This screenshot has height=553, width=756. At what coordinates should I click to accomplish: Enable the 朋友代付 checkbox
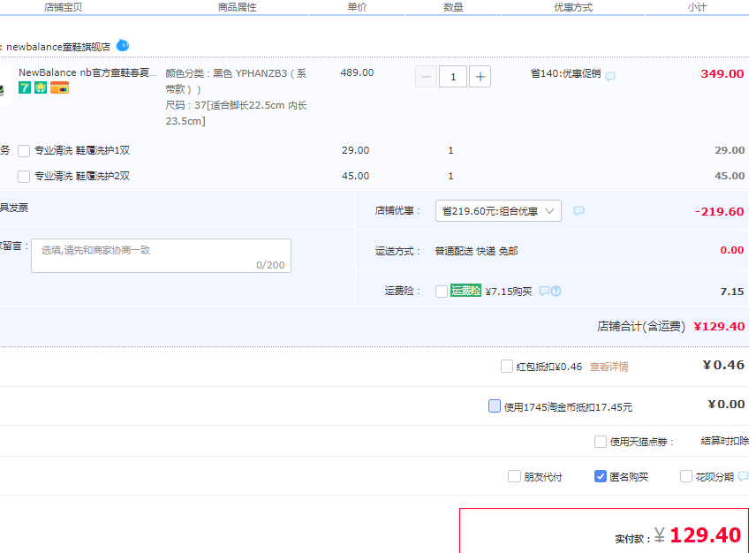click(x=514, y=476)
